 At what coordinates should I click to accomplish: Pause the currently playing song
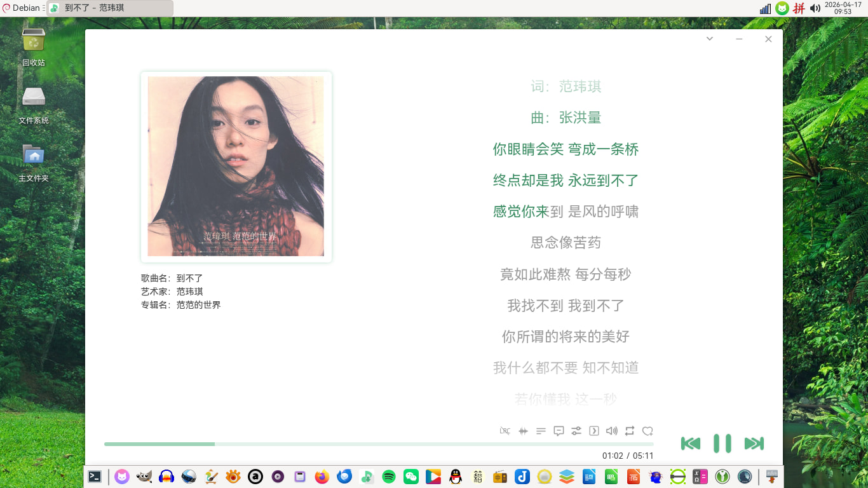[x=722, y=444]
